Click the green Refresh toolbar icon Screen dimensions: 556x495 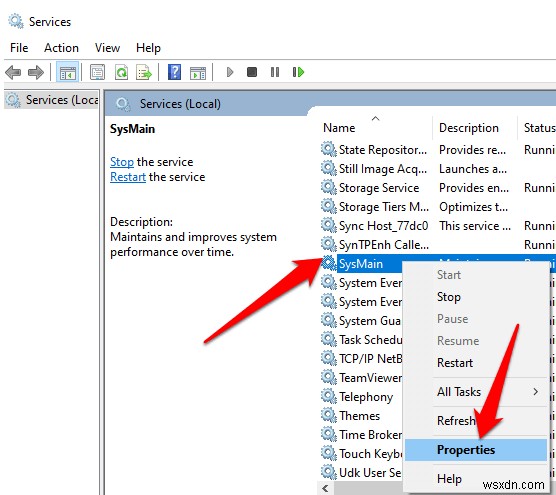coord(121,73)
